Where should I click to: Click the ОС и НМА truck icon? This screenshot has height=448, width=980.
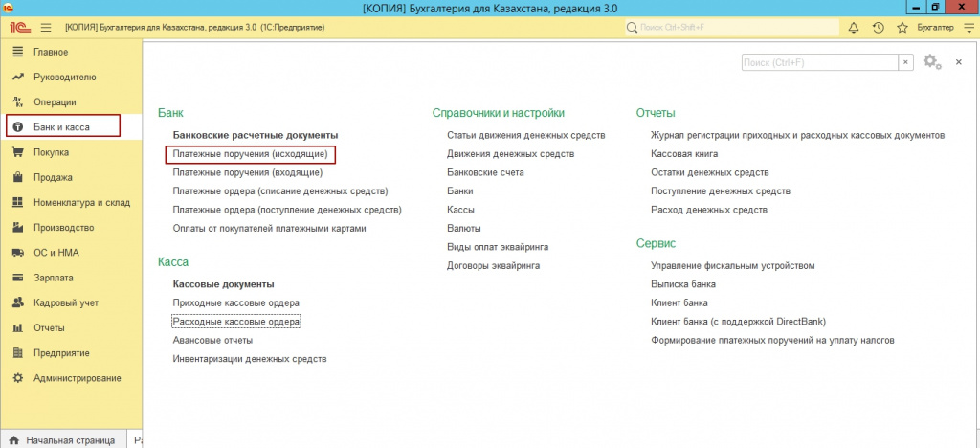(18, 253)
